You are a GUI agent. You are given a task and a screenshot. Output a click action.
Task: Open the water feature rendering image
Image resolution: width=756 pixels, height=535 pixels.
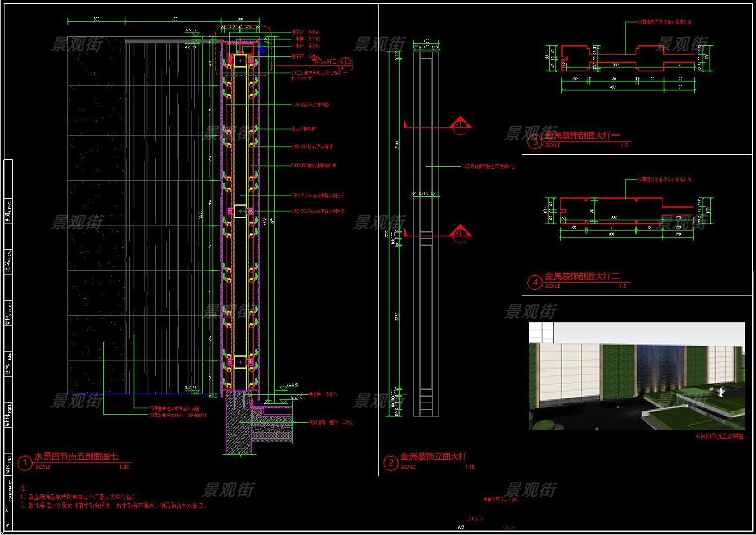(636, 376)
